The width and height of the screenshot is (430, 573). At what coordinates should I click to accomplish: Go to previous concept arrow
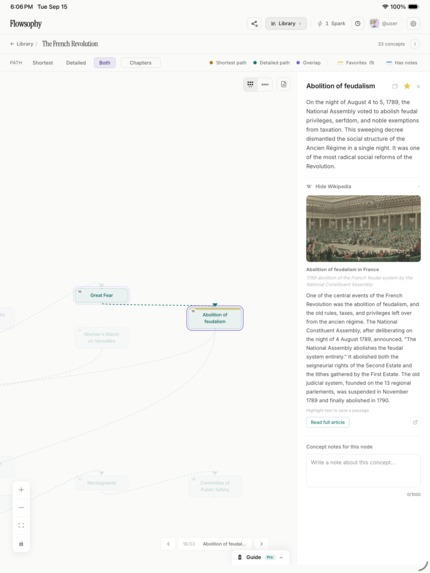click(x=168, y=544)
